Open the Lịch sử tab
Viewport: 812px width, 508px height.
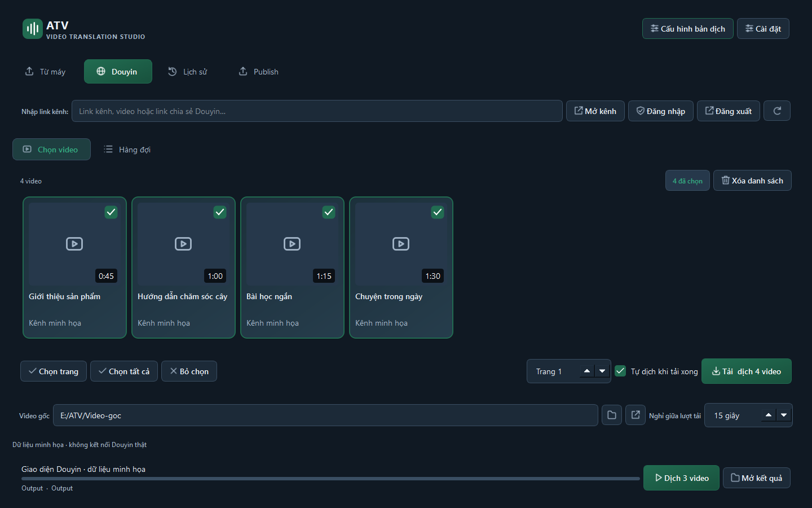(x=188, y=72)
